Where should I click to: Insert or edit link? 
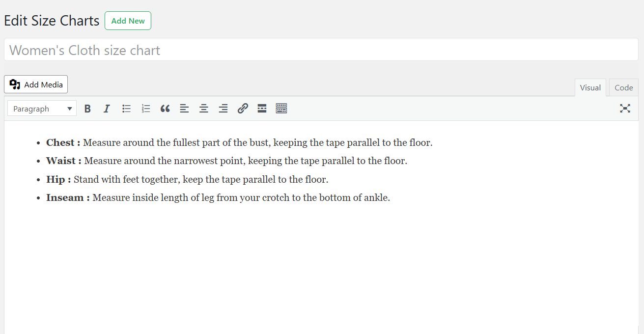pyautogui.click(x=243, y=109)
